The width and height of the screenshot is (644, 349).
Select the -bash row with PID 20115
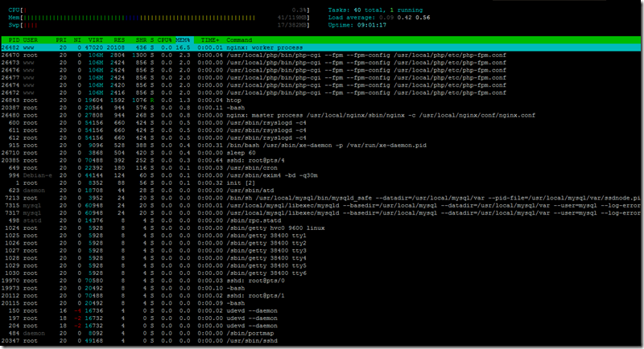point(320,303)
